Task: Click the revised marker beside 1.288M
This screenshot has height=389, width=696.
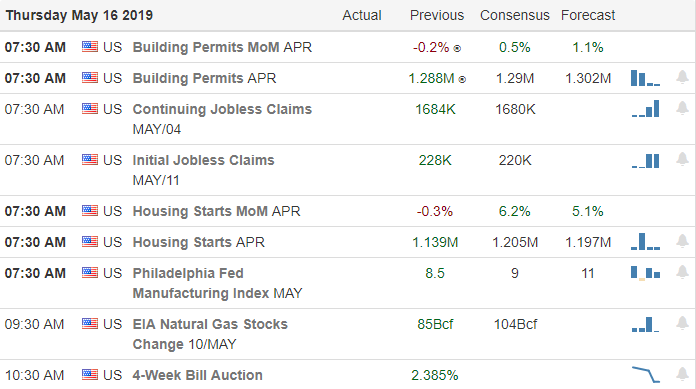Action: pos(462,79)
